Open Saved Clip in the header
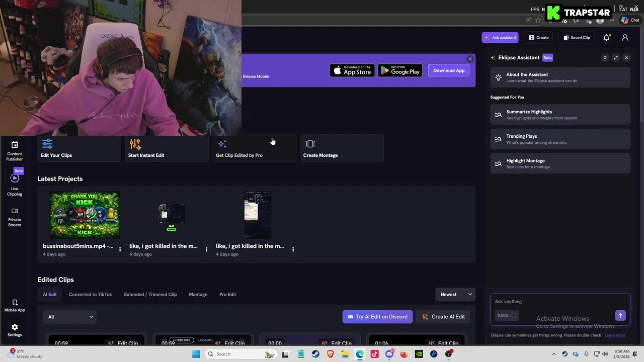The height and width of the screenshot is (362, 644). (x=577, y=38)
